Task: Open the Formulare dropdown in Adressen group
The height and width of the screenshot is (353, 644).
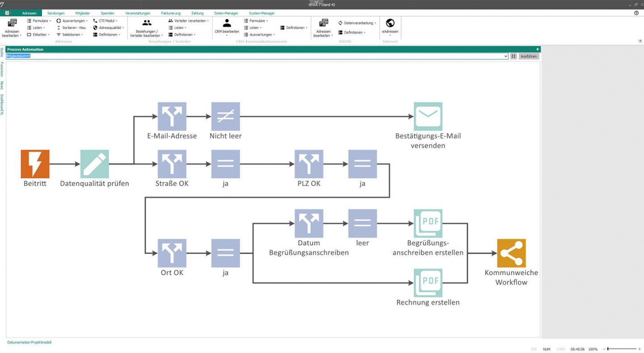Action: (x=39, y=21)
